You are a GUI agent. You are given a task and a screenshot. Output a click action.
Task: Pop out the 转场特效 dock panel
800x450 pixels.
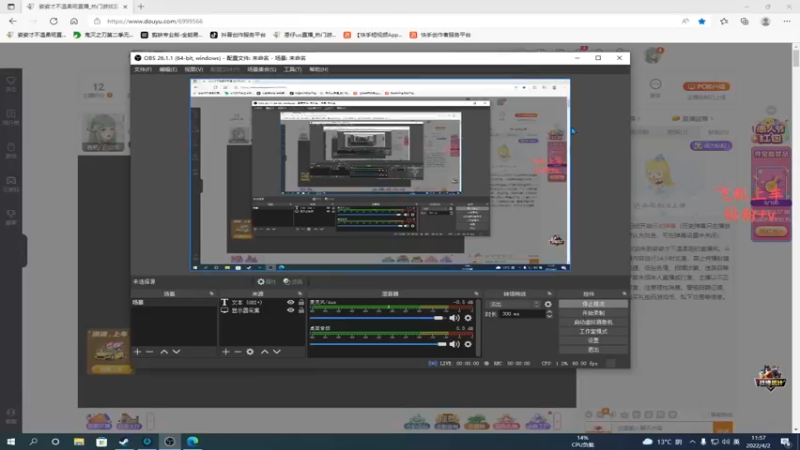coord(549,294)
